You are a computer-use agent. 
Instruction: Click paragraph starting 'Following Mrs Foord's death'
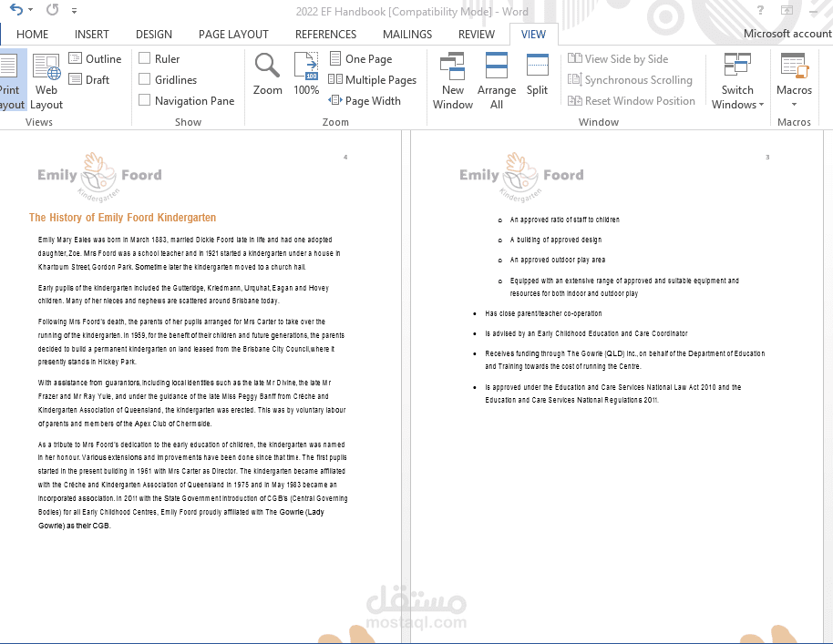point(191,342)
